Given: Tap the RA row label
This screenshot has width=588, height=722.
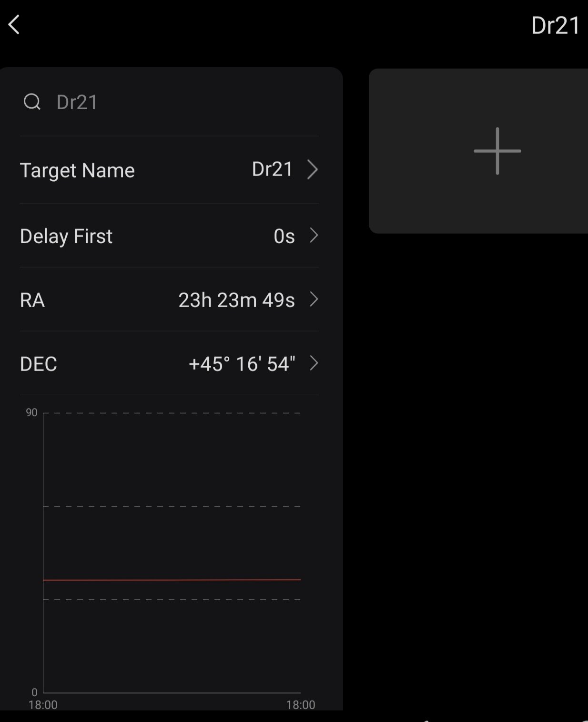Looking at the screenshot, I should pos(32,300).
